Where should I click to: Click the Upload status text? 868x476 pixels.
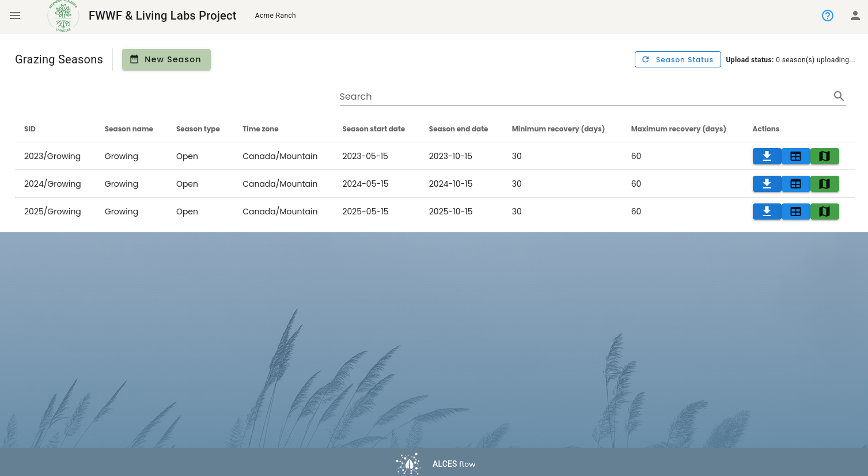click(x=790, y=59)
